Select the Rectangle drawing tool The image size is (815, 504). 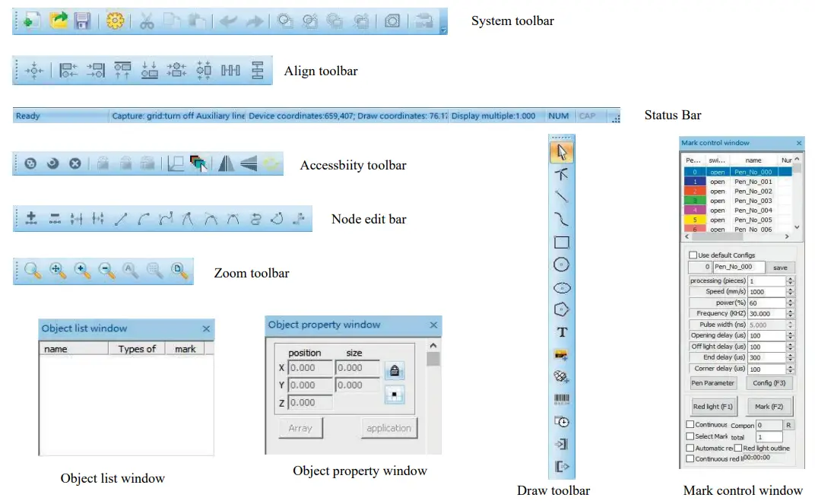click(x=562, y=242)
